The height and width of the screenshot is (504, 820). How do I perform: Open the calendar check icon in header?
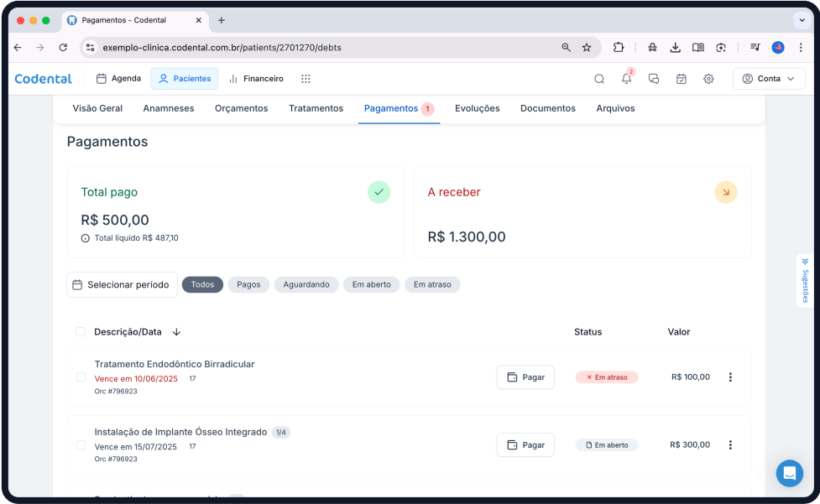pyautogui.click(x=682, y=79)
